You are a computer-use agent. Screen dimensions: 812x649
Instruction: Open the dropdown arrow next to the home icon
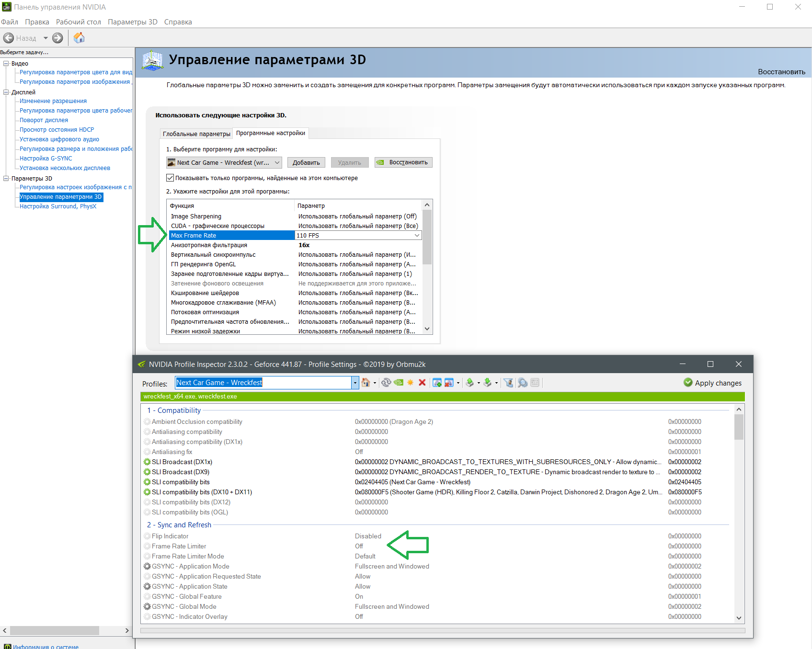coord(375,383)
